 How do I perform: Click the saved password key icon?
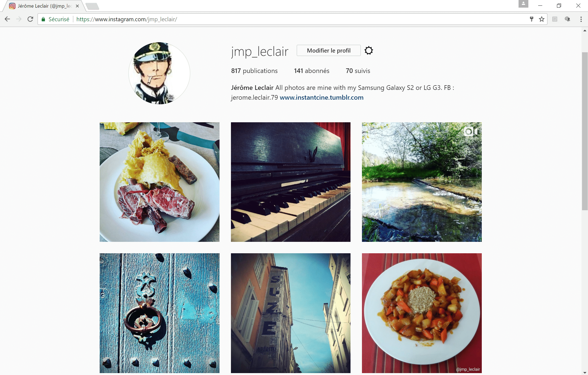coord(531,19)
